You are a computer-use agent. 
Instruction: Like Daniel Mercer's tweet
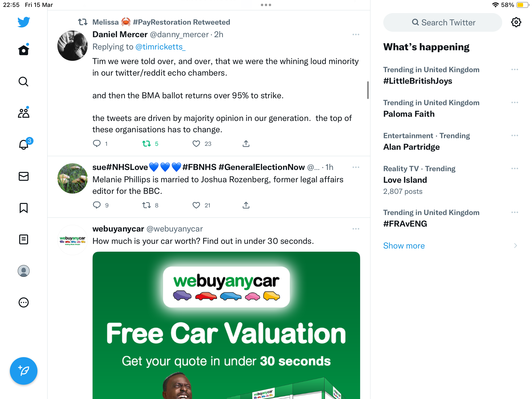coord(196,144)
